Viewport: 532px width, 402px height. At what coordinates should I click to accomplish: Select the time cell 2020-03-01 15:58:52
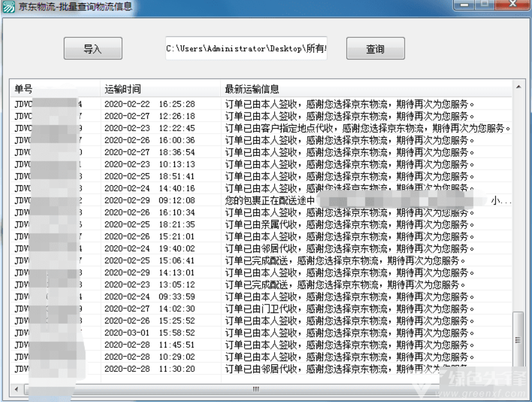(x=150, y=333)
